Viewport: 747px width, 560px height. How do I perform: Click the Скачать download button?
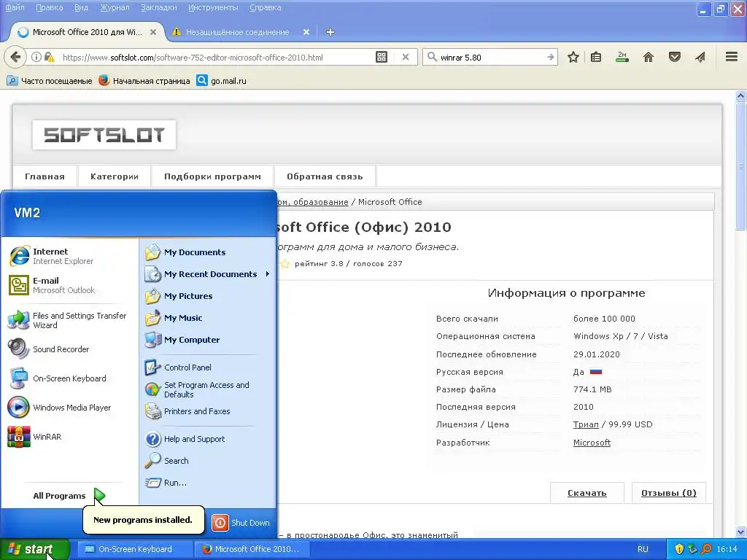point(587,493)
